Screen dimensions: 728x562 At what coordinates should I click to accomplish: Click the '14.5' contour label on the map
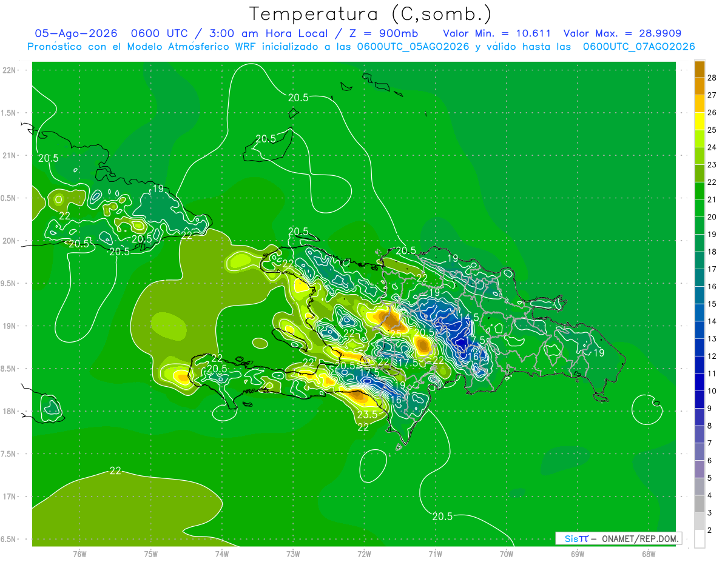point(468,317)
